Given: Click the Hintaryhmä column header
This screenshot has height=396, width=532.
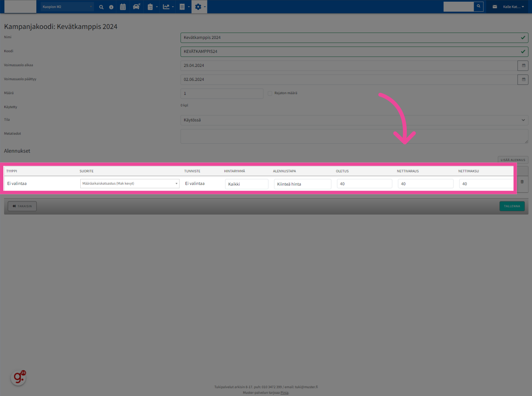Looking at the screenshot, I should [235, 171].
